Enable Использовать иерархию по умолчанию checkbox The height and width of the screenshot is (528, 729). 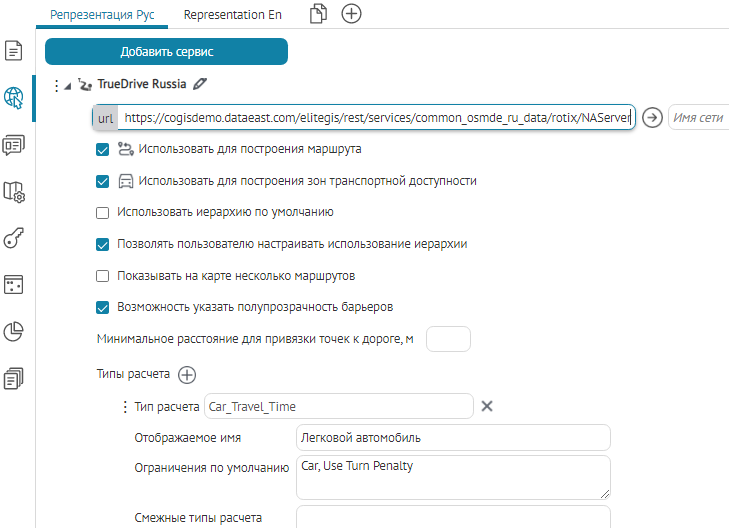102,212
